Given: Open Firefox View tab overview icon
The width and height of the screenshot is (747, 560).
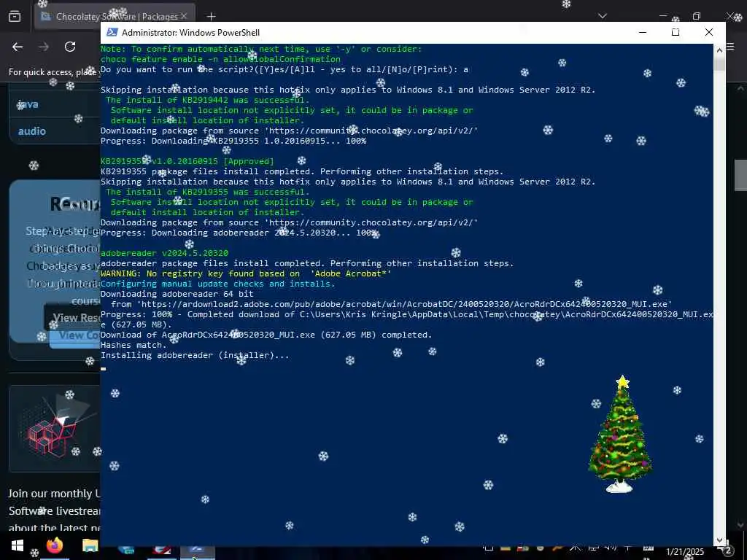Looking at the screenshot, I should [x=15, y=16].
